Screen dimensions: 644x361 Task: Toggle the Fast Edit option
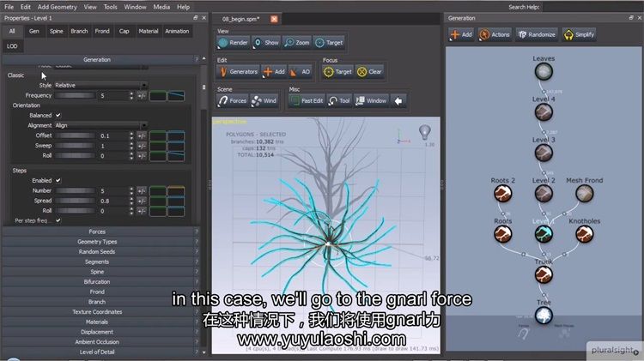pyautogui.click(x=307, y=101)
